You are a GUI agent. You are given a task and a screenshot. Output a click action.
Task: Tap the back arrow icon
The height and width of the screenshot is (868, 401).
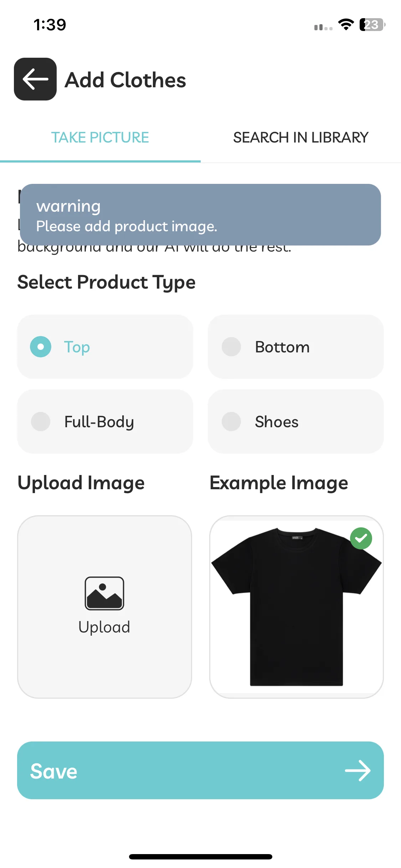point(35,79)
